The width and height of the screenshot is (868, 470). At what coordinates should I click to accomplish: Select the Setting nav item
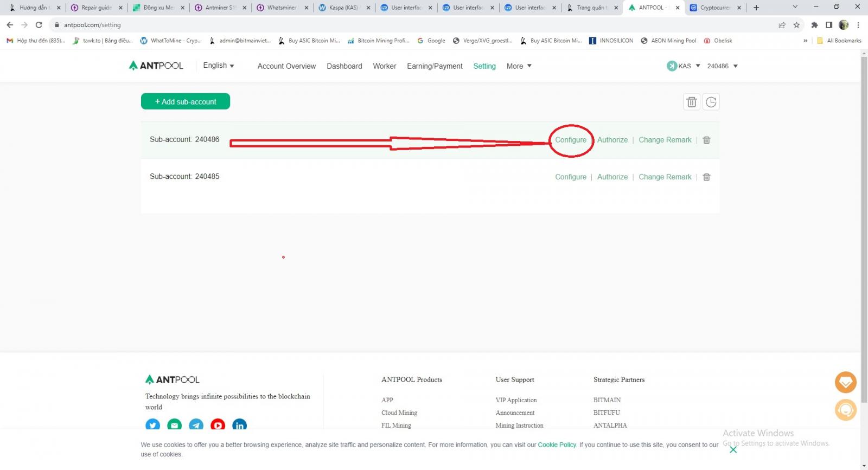coord(484,66)
